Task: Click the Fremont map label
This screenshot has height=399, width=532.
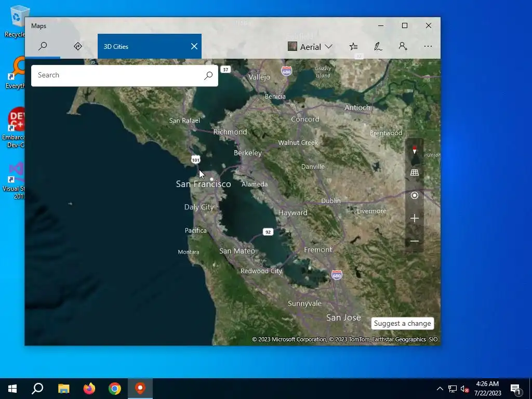Action: tap(318, 250)
